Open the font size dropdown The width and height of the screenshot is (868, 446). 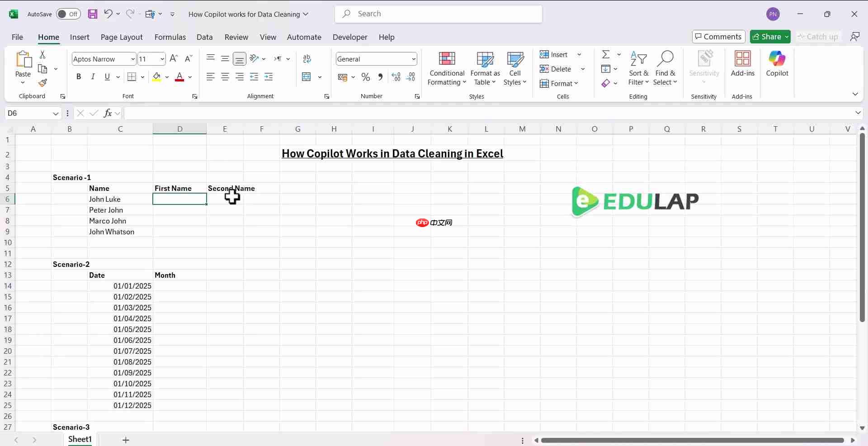162,59
